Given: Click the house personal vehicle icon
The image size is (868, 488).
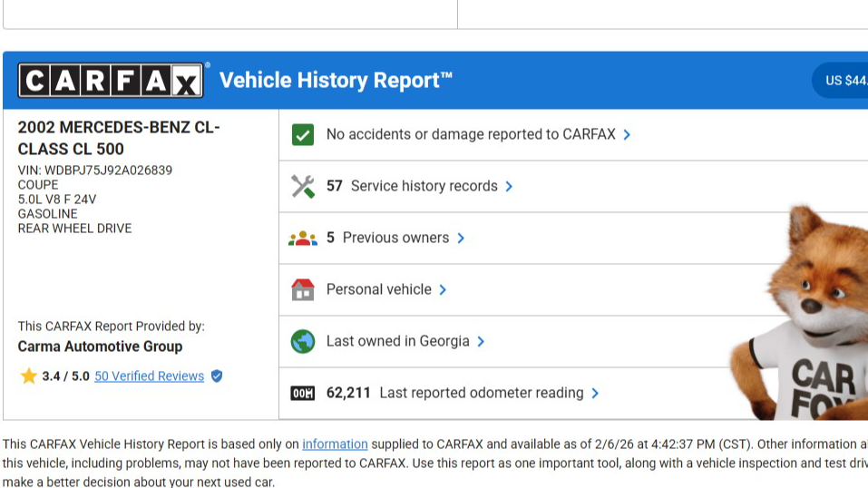Looking at the screenshot, I should click(x=303, y=289).
